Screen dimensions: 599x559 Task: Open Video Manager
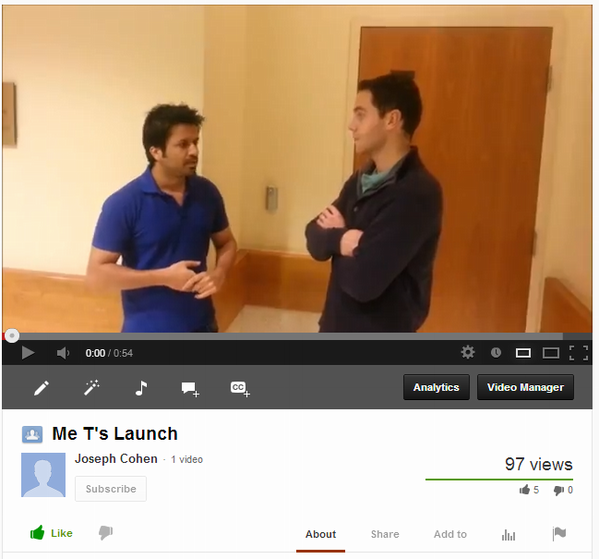click(x=525, y=387)
